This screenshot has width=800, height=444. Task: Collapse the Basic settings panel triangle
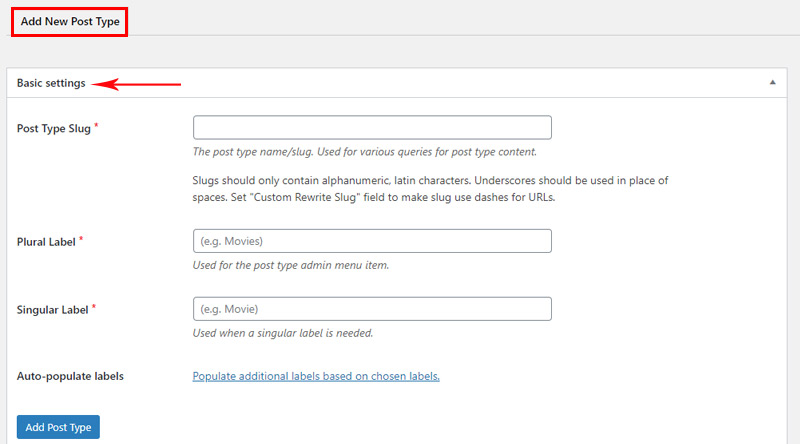tap(772, 82)
